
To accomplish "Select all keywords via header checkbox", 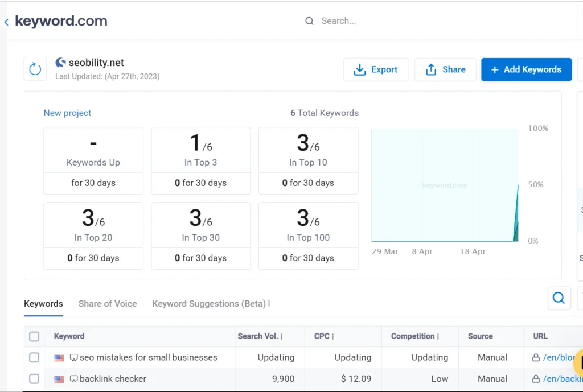I will 34,336.
